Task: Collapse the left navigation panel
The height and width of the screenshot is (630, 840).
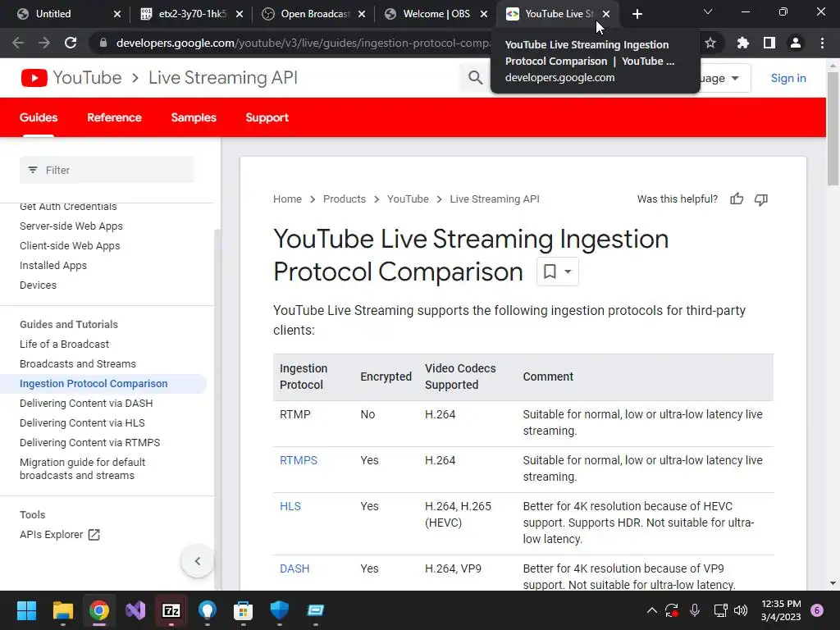Action: pos(198,561)
